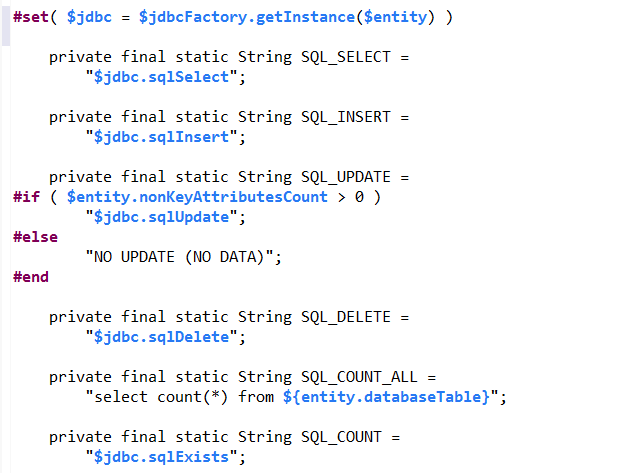Image resolution: width=624 pixels, height=473 pixels.
Task: Click on SQL_UPDATE constant name
Action: click(345, 177)
